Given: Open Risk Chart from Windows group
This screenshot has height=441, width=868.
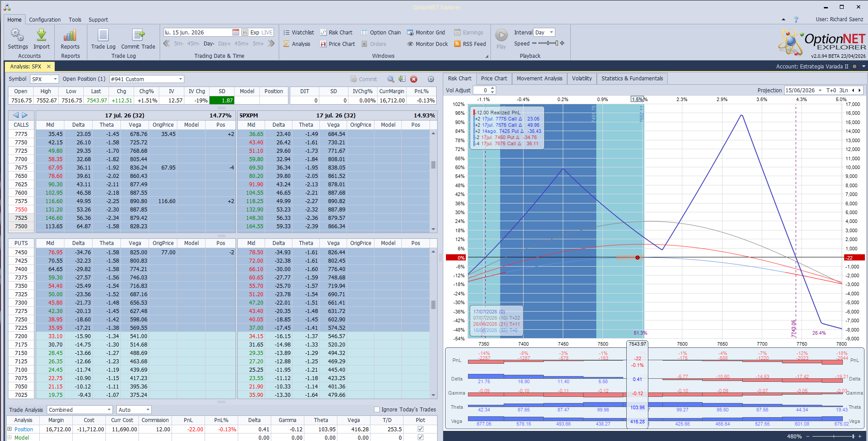Looking at the screenshot, I should click(x=336, y=32).
